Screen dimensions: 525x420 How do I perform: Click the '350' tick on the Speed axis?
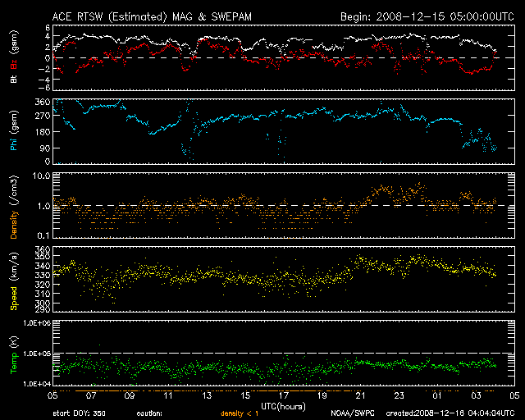(x=43, y=257)
